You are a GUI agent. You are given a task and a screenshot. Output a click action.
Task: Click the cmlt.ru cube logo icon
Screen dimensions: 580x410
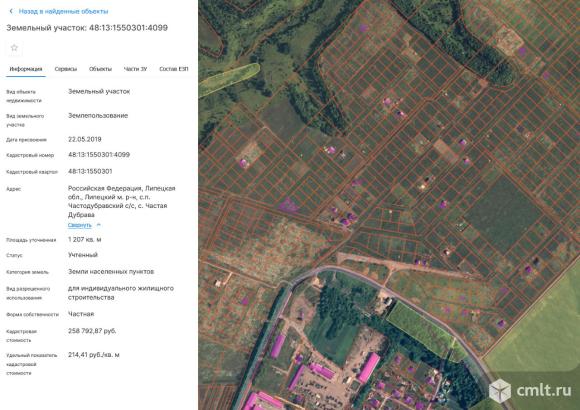500,390
